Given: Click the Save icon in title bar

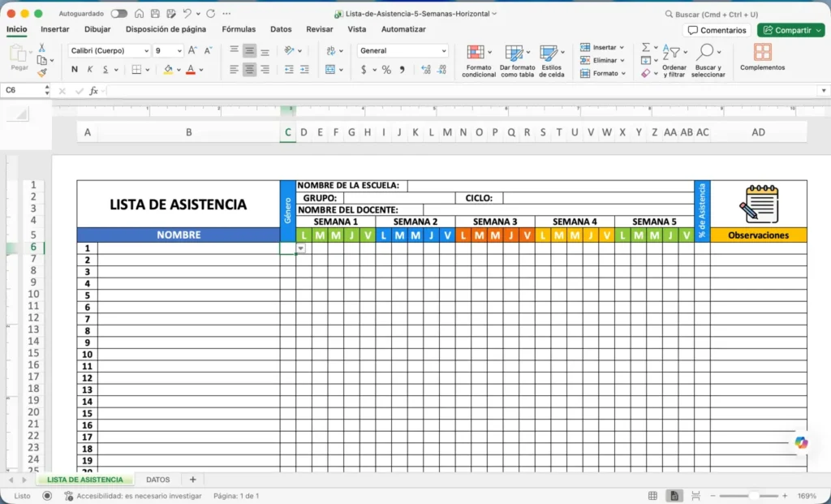Looking at the screenshot, I should tap(155, 14).
